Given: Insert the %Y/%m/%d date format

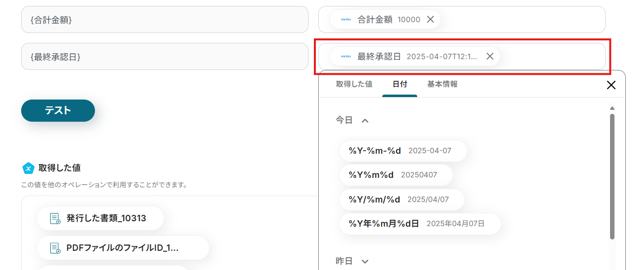Looking at the screenshot, I should pos(402,200).
